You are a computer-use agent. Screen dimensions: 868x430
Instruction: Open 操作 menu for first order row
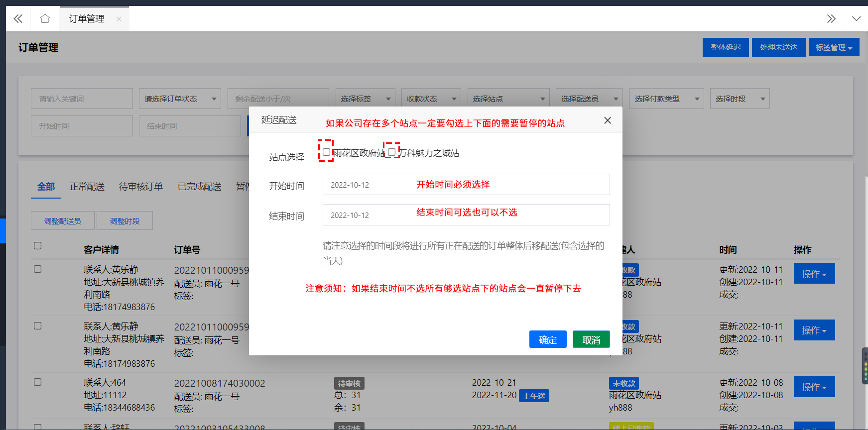tap(814, 274)
